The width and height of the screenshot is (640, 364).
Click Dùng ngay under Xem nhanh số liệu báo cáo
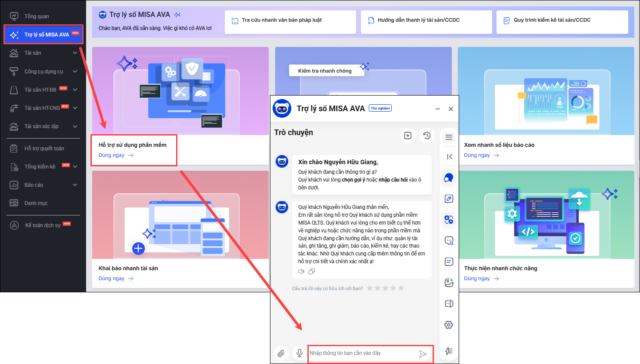coord(481,155)
